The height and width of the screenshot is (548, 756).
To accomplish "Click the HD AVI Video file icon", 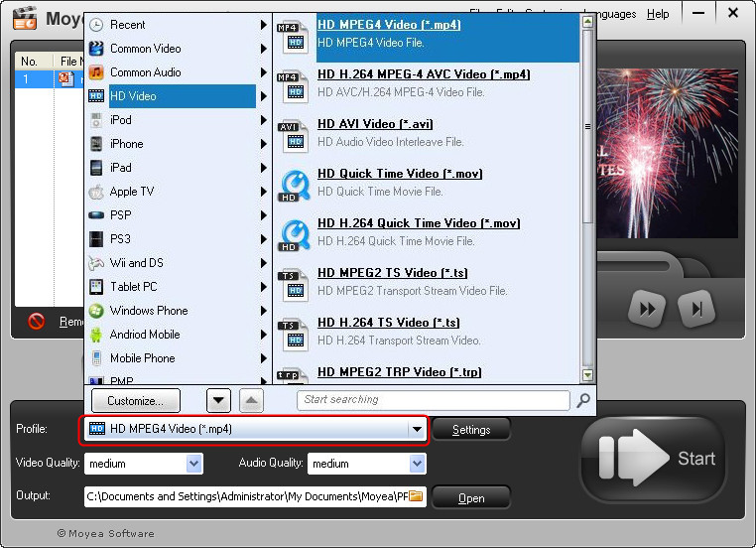I will pyautogui.click(x=293, y=136).
